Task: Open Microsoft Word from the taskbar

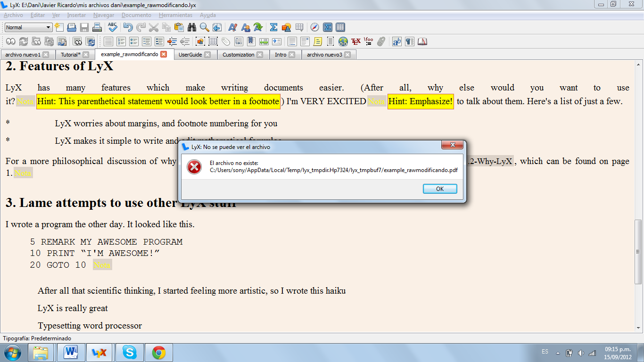Action: (x=71, y=353)
